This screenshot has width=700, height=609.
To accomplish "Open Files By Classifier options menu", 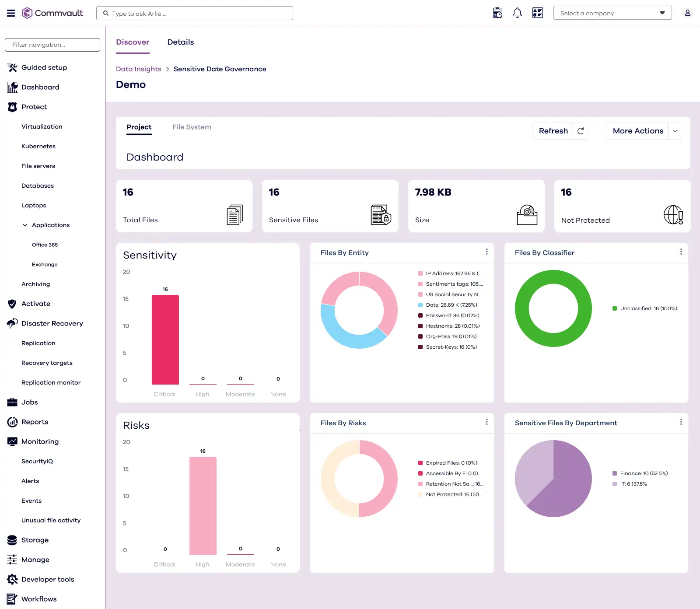I will (681, 252).
